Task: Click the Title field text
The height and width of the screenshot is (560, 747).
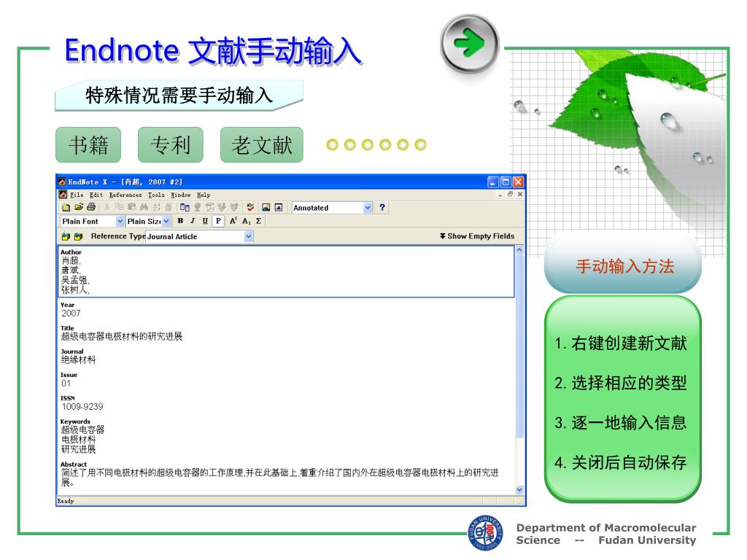Action: (x=122, y=337)
